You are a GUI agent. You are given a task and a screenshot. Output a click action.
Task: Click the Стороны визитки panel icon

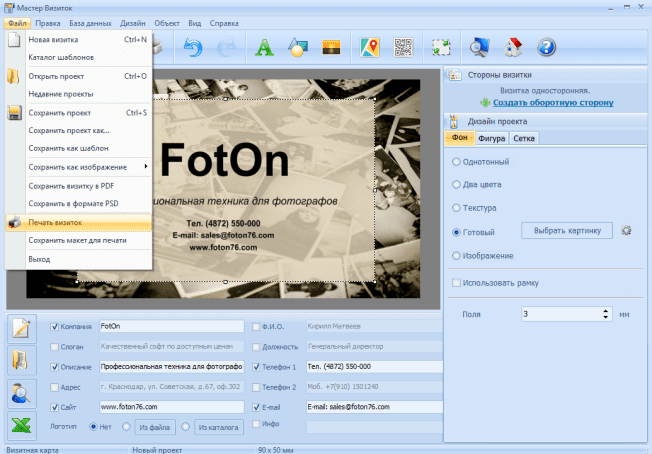454,75
